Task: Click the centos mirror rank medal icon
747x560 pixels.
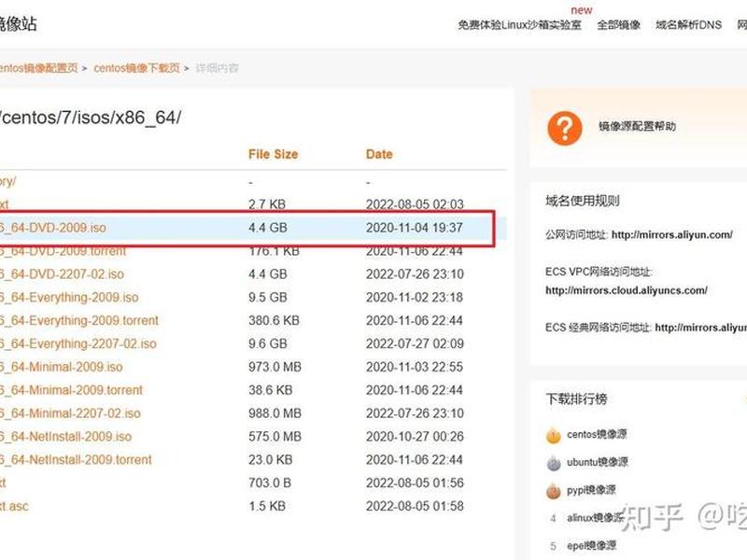Action: [554, 435]
